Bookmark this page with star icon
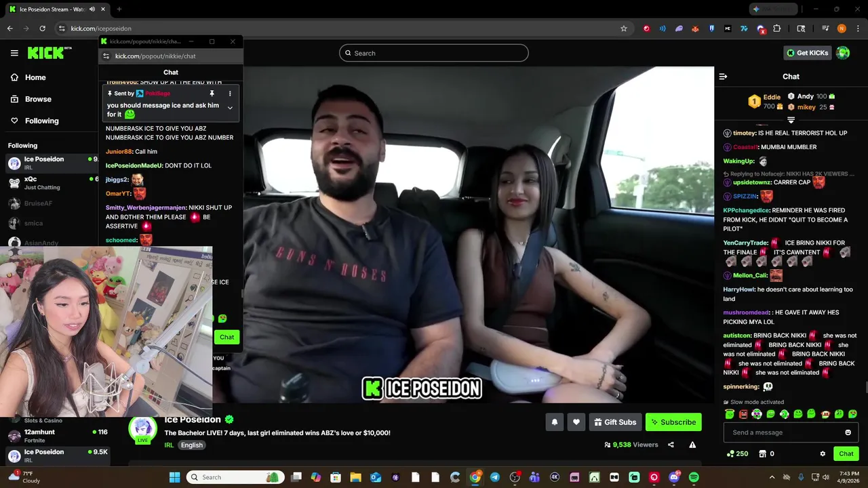 tap(624, 28)
